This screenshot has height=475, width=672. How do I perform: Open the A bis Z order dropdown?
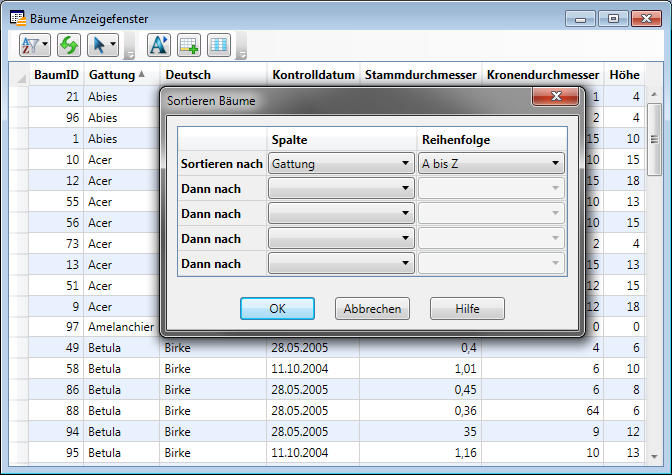coord(491,163)
